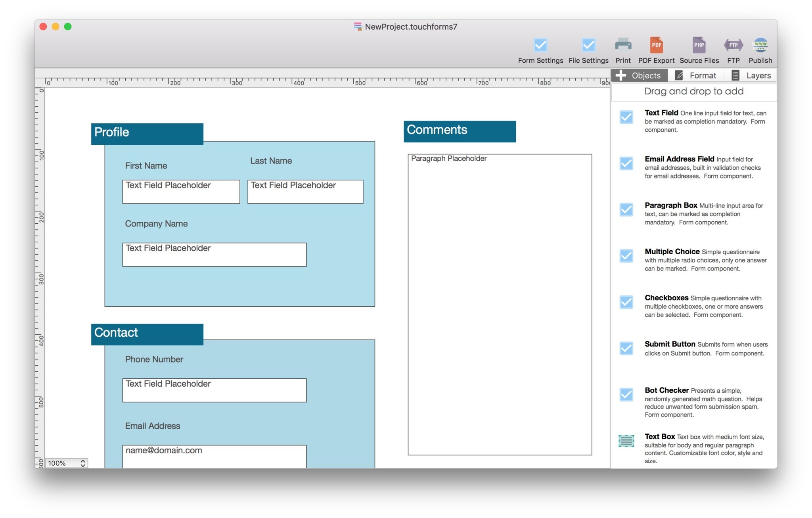
Task: Pick the Multiple Choice component icon
Action: click(x=626, y=256)
